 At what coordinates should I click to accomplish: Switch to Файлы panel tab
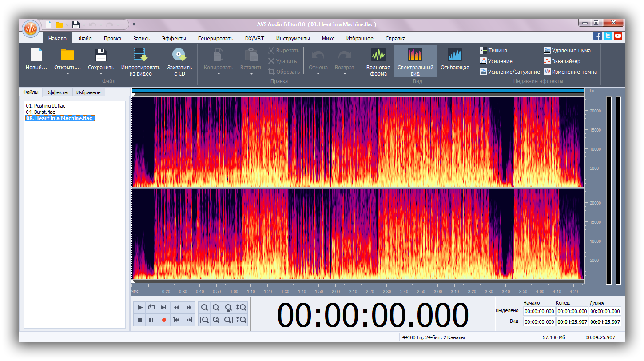[31, 92]
